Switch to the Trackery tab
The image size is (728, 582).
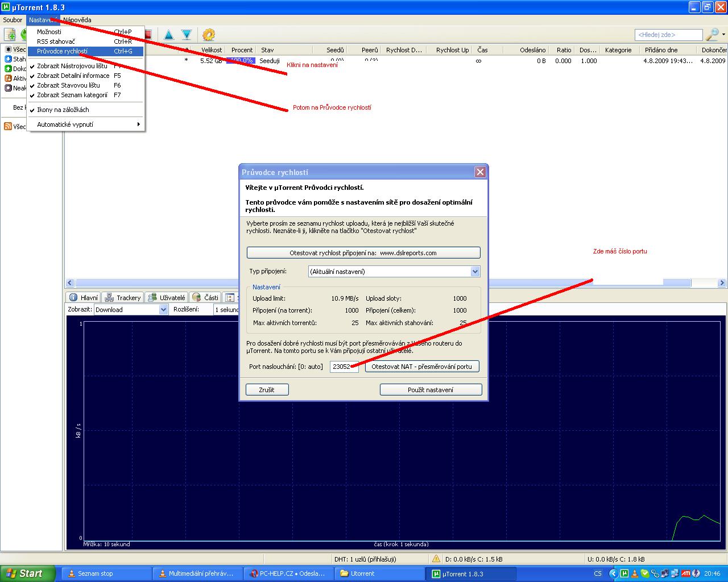point(123,297)
